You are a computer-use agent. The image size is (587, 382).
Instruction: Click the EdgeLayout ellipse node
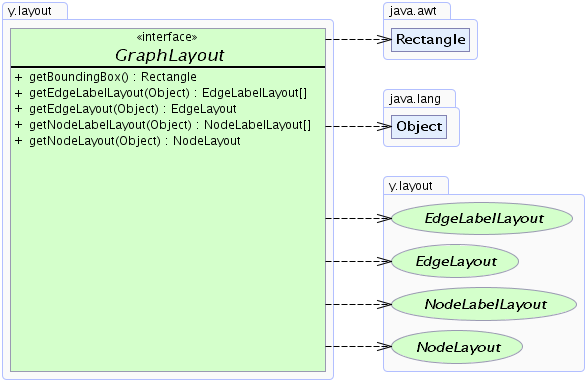click(455, 261)
